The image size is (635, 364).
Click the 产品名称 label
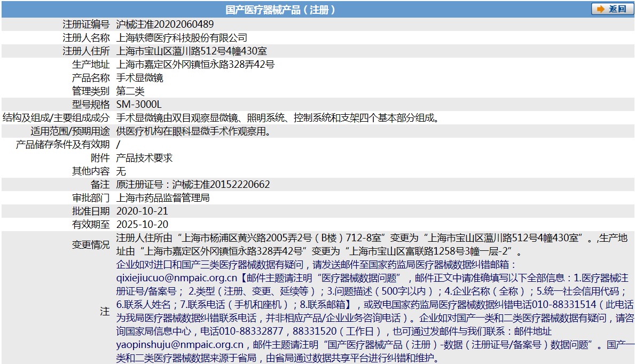pos(91,78)
